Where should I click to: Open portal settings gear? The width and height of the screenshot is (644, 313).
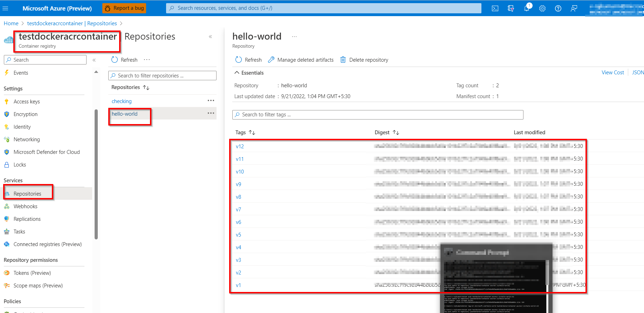pyautogui.click(x=542, y=8)
